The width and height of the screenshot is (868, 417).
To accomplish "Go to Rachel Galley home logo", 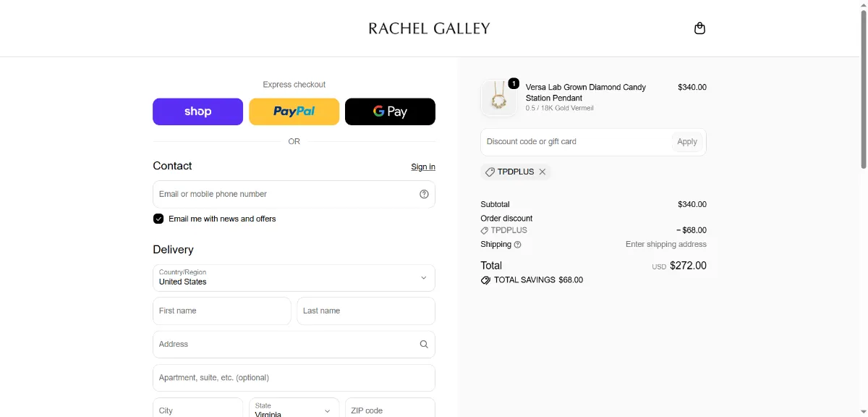I will [x=429, y=28].
